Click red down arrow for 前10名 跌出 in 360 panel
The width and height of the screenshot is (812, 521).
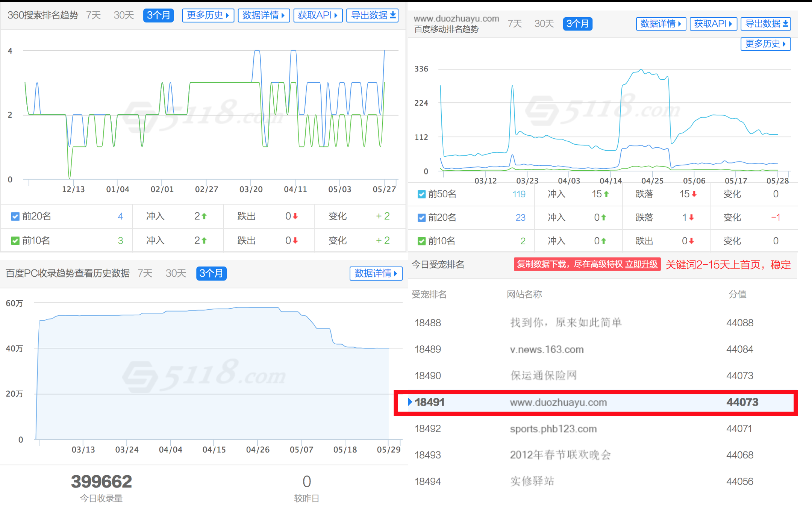[295, 241]
